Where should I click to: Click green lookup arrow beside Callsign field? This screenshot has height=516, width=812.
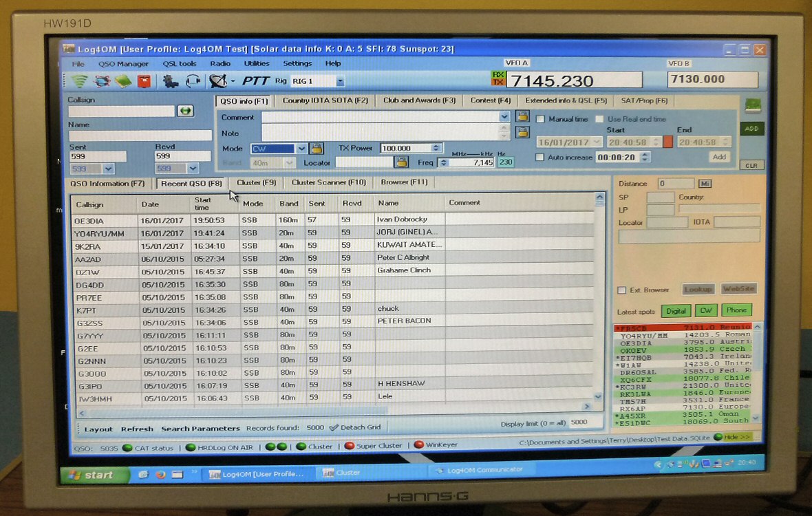[x=185, y=110]
